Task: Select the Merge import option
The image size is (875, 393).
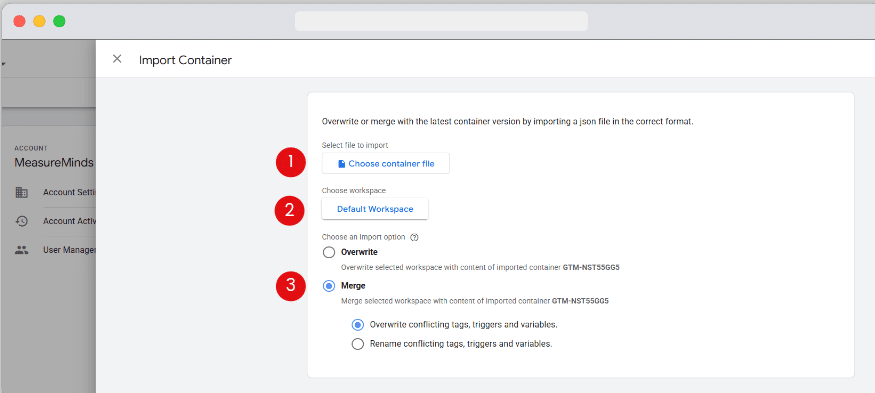Action: point(329,286)
